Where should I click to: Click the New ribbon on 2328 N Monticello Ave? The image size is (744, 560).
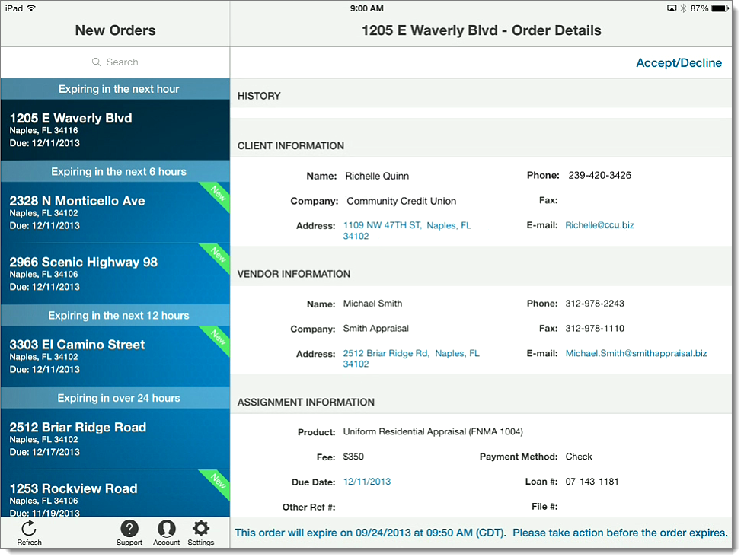pos(217,195)
